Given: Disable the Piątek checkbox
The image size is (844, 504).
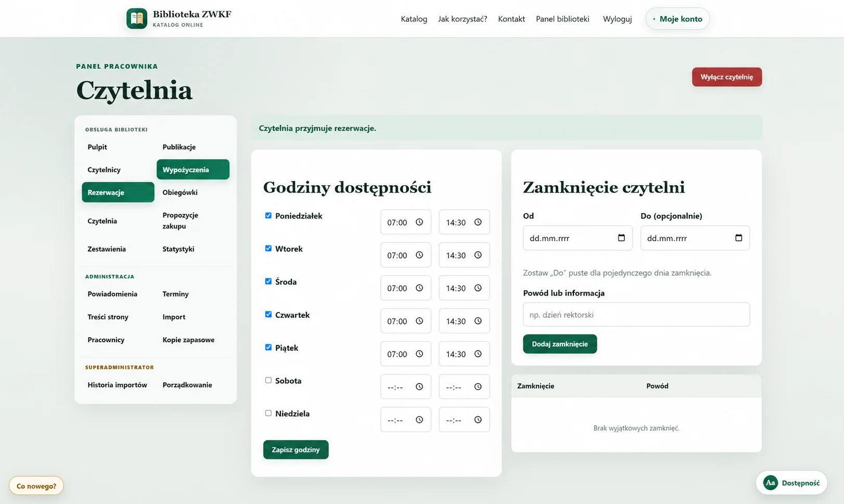Looking at the screenshot, I should tap(268, 347).
